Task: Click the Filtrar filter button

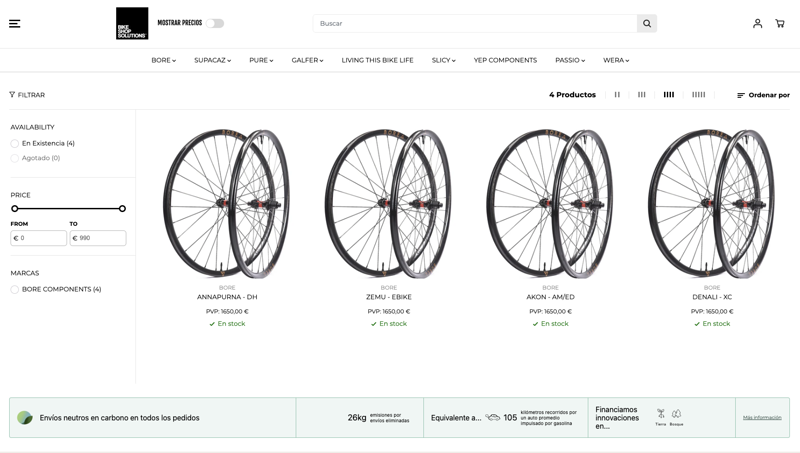Action: point(27,95)
